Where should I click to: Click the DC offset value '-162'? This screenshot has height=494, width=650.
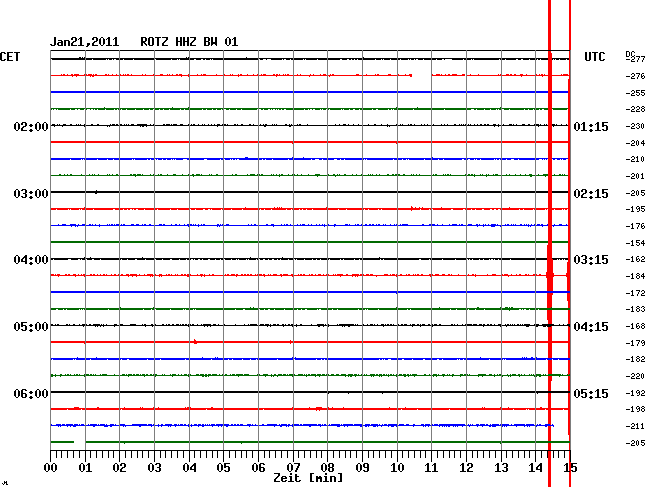click(635, 259)
